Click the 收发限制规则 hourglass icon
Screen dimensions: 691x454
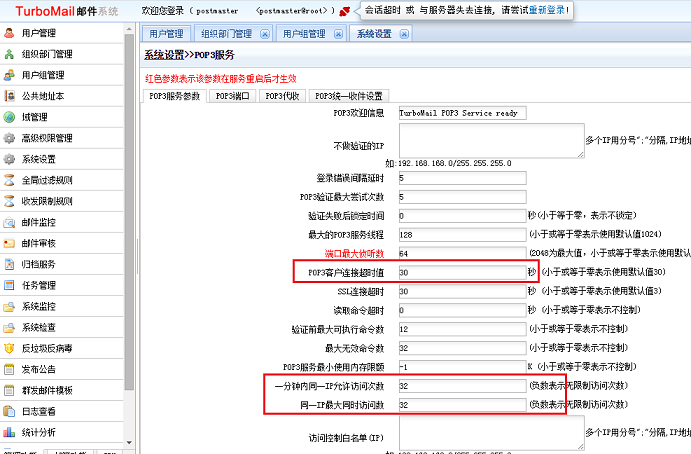[9, 201]
